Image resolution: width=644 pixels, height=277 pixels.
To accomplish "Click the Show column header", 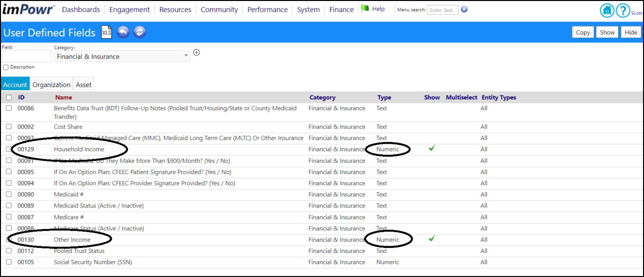I will [x=432, y=98].
